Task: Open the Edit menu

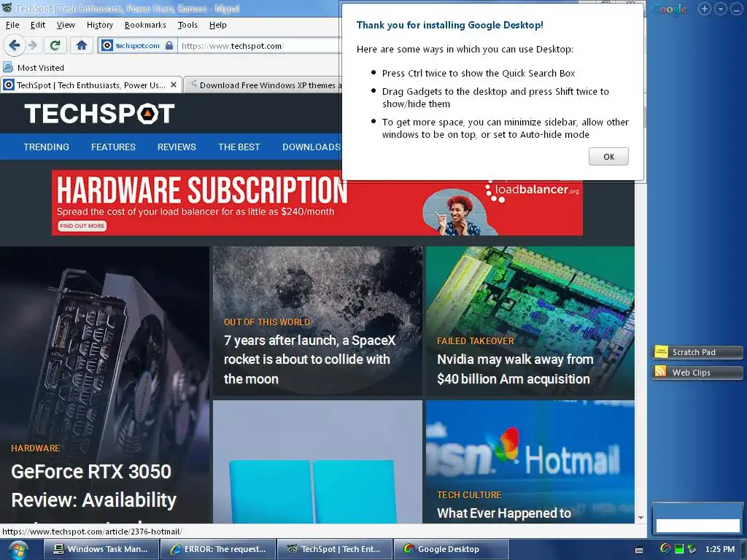Action: 38,25
